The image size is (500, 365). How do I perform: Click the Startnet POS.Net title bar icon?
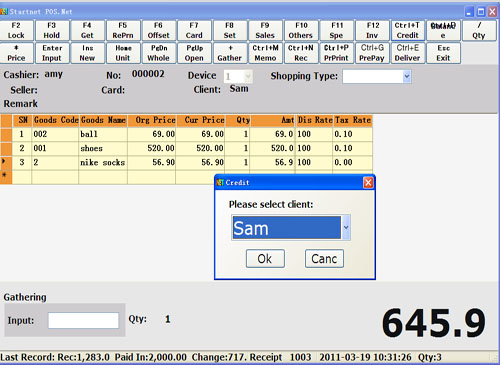[4, 12]
